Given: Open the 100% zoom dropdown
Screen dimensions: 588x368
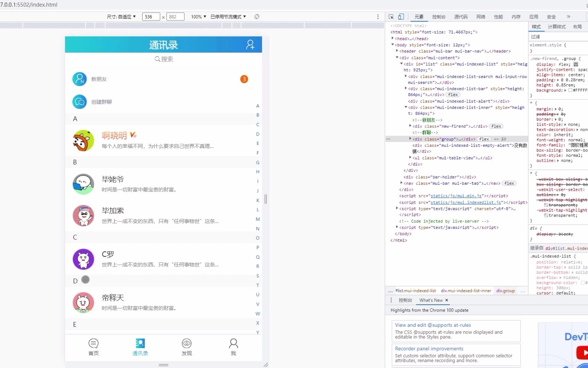Looking at the screenshot, I should (x=199, y=17).
